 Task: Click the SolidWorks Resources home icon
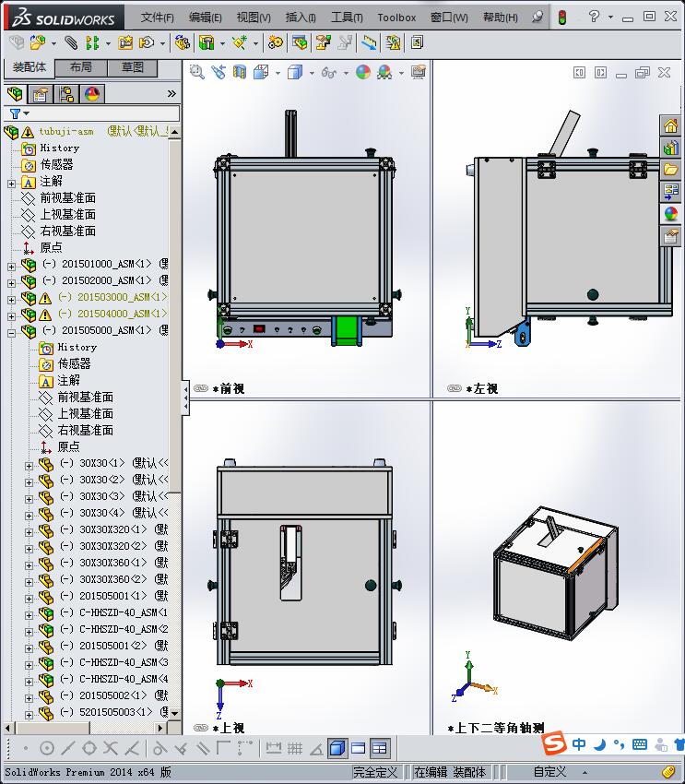[x=670, y=126]
